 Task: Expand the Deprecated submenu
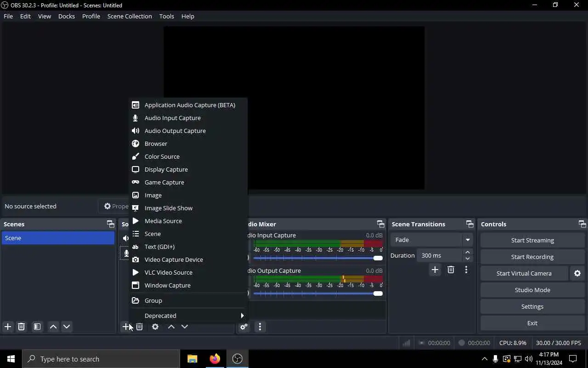(x=188, y=316)
